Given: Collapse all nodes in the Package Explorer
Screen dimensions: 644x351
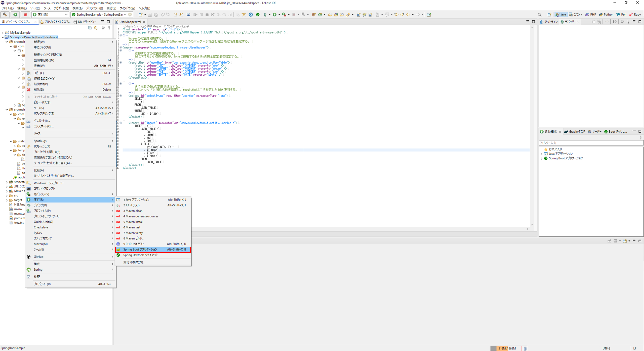Looking at the screenshot, I should click(x=90, y=28).
